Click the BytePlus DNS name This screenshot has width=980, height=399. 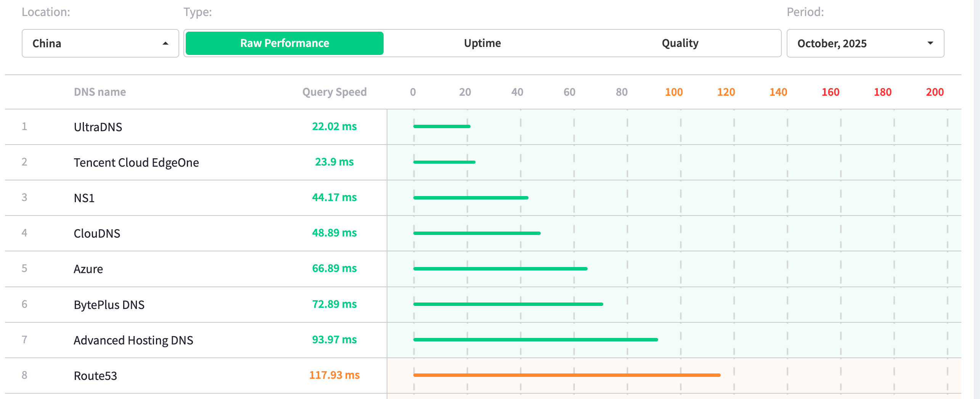(x=109, y=305)
